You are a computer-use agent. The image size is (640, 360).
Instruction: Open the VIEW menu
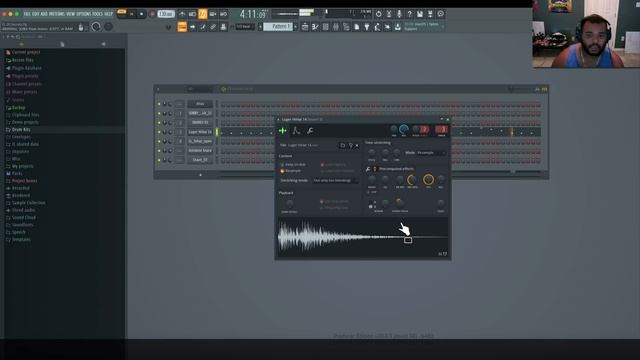(x=71, y=14)
